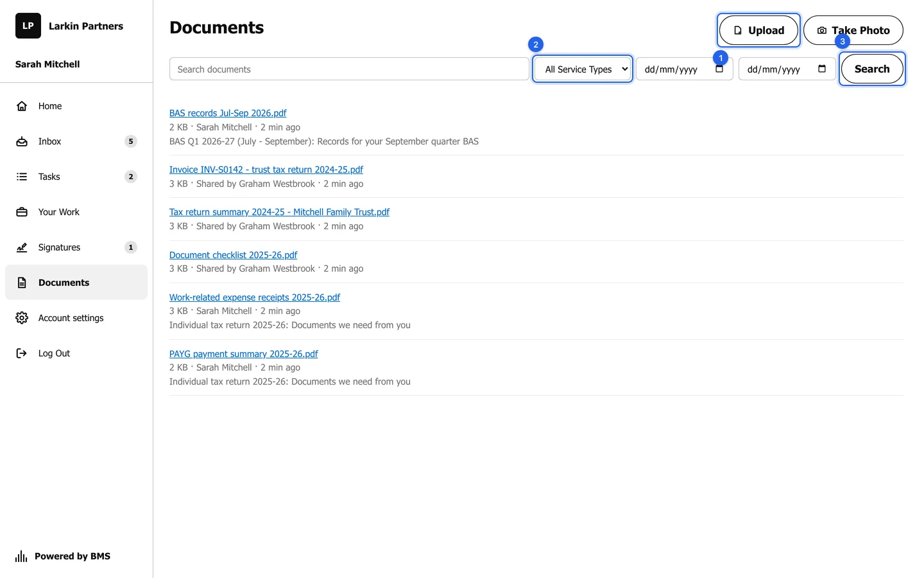Open the second date field calendar picker
This screenshot has width=924, height=578.
pos(822,69)
